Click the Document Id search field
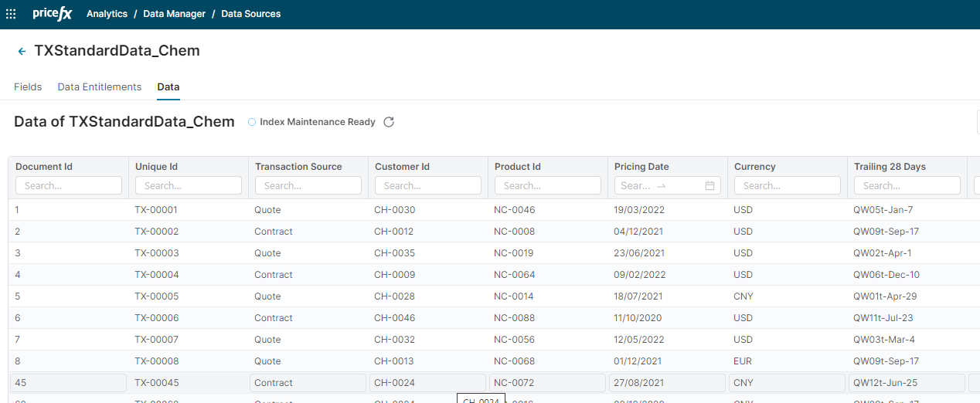This screenshot has width=980, height=403. (69, 186)
